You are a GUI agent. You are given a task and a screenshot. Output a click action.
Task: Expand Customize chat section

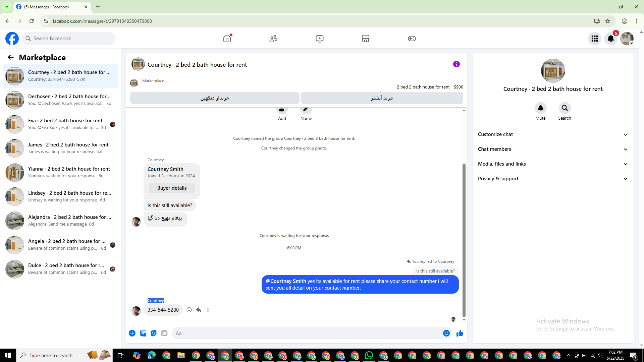(x=553, y=134)
